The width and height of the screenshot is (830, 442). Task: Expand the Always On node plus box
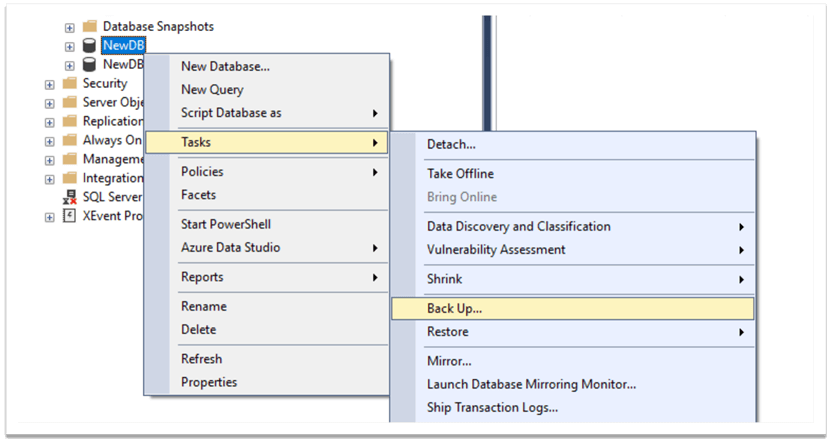(49, 141)
